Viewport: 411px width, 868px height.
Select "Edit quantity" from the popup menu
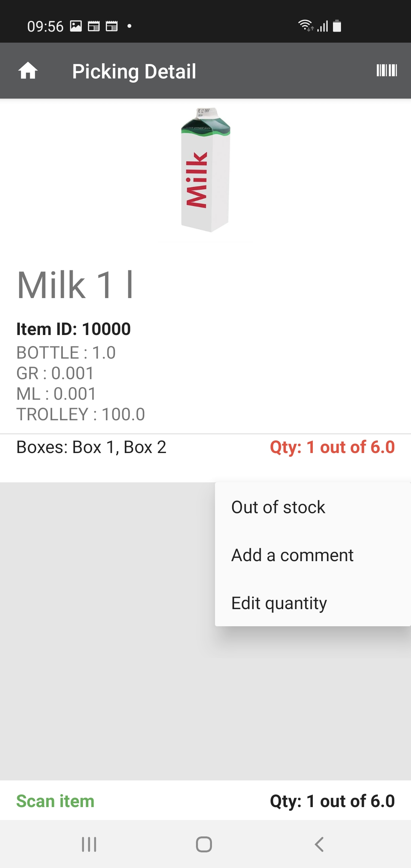point(279,603)
